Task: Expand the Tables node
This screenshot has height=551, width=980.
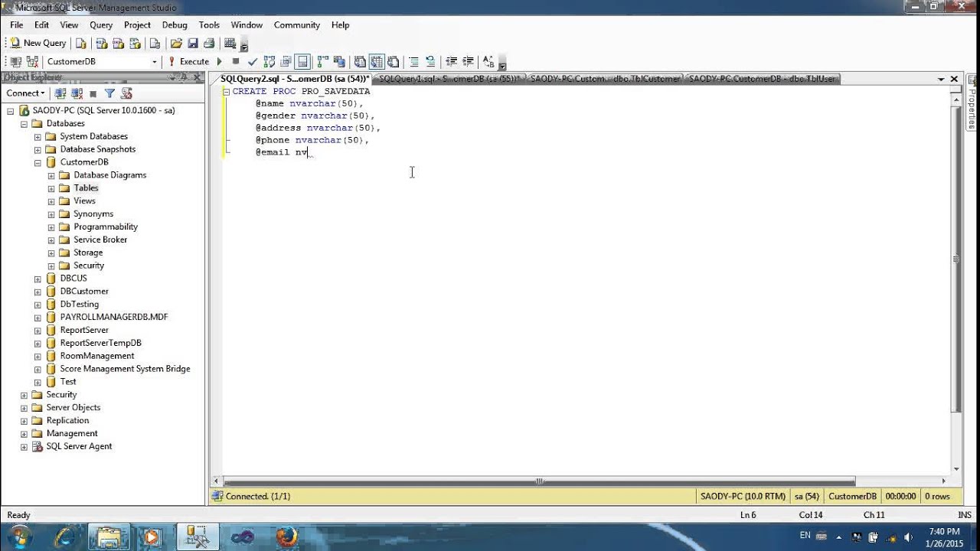Action: pyautogui.click(x=51, y=188)
